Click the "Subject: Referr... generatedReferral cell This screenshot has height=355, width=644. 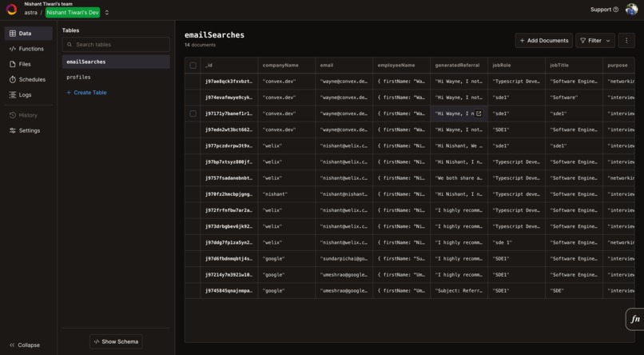459,290
